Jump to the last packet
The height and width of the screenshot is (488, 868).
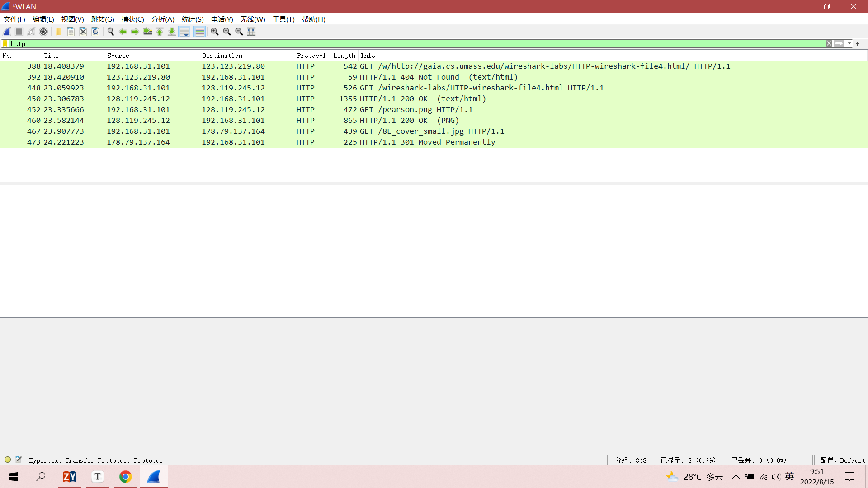pyautogui.click(x=172, y=32)
